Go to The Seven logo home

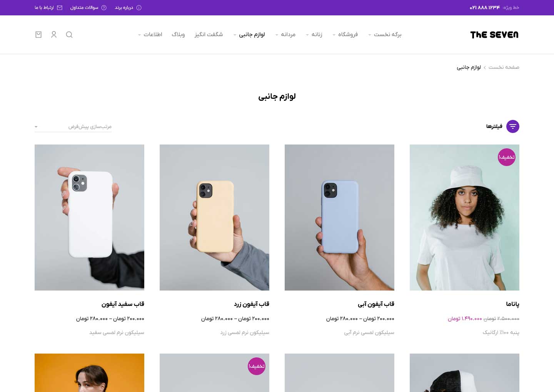pos(494,35)
